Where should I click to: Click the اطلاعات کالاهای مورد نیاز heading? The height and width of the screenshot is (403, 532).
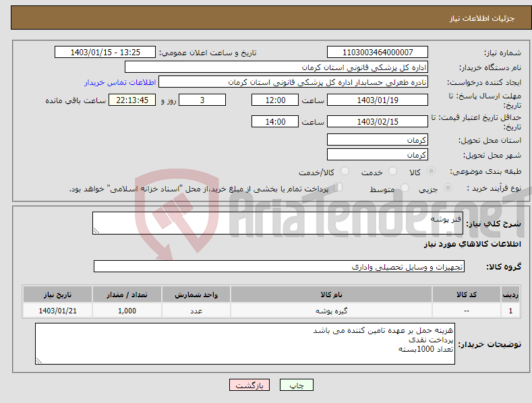pyautogui.click(x=472, y=244)
